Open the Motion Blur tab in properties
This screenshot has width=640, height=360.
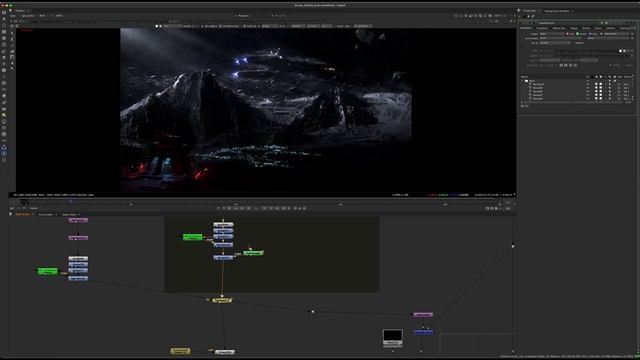pos(559,28)
